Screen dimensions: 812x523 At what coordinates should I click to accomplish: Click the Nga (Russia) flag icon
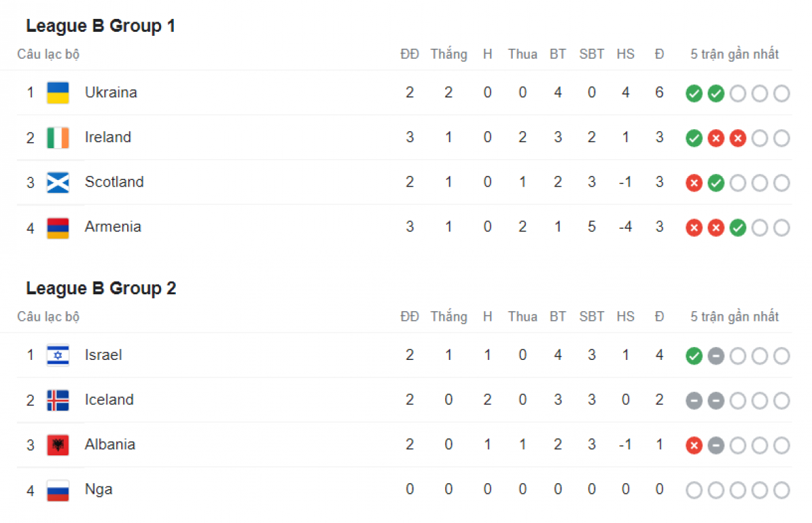coord(58,490)
